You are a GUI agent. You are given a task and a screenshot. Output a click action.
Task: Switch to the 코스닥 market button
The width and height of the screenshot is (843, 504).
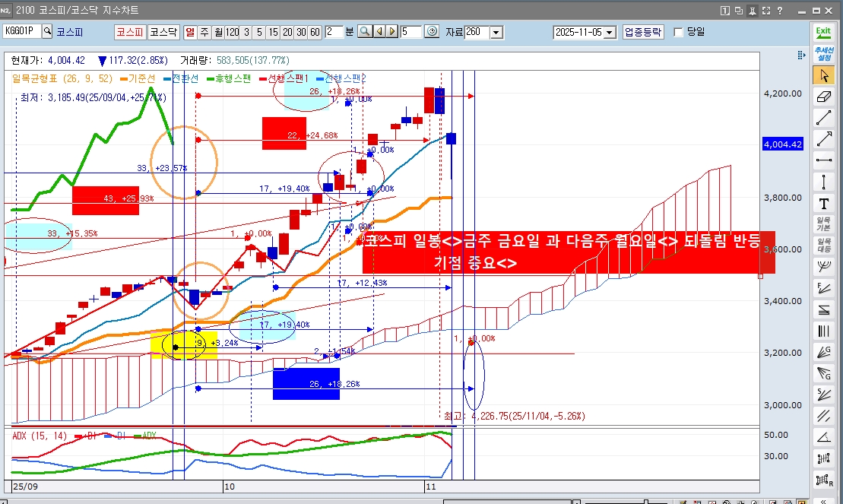tap(163, 32)
